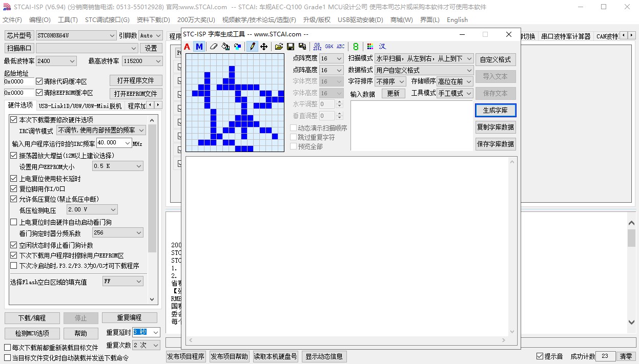
Task: Click the GB2312 charset icon
Action: click(x=317, y=47)
